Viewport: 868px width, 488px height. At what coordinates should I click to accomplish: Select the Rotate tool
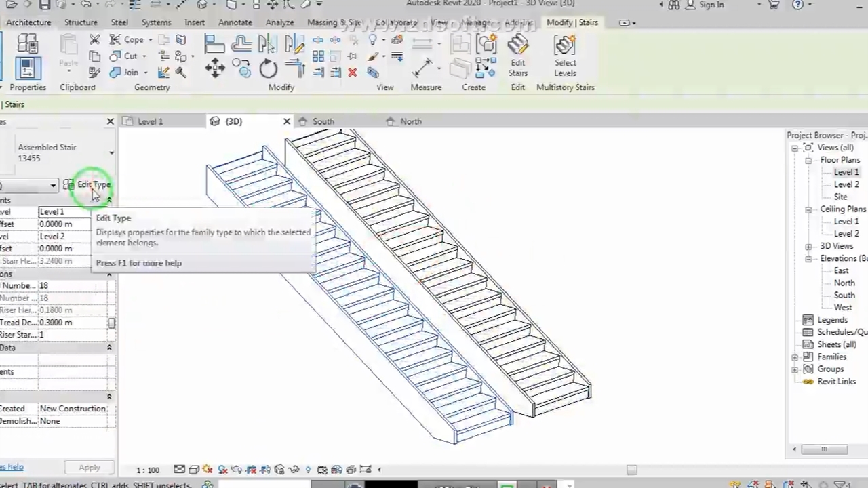[x=269, y=68]
